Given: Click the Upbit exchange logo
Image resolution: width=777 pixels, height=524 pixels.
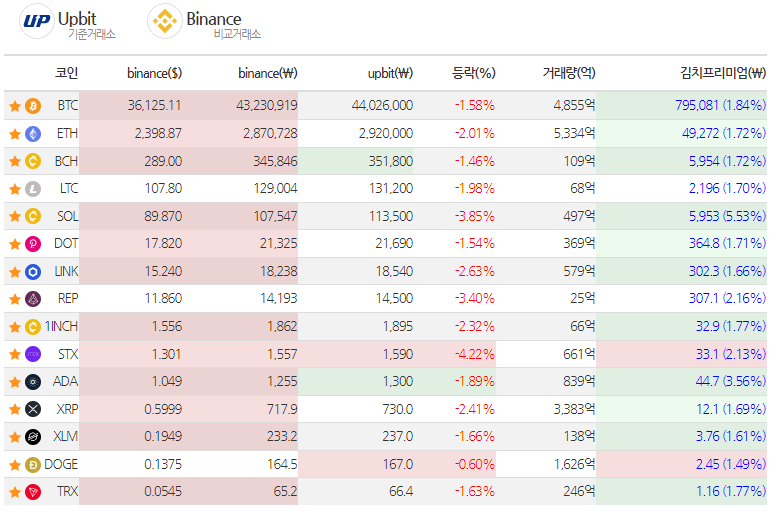Looking at the screenshot, I should tap(36, 21).
